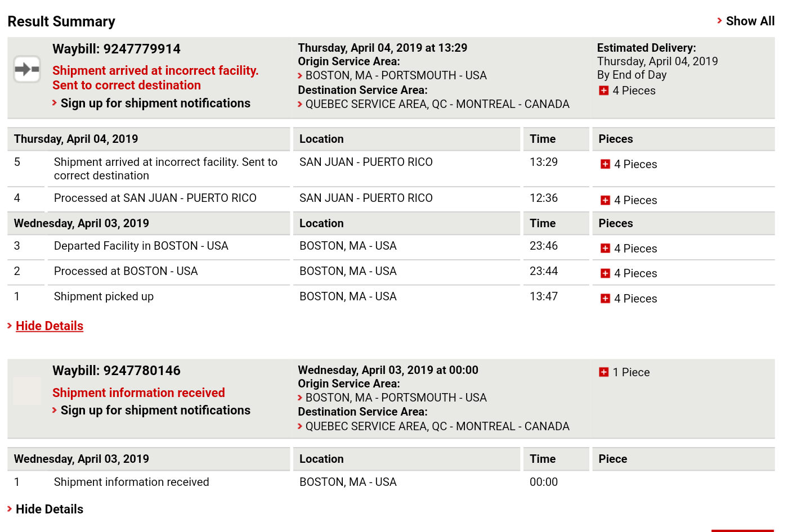Expand the 4 Pieces plus icon under Estimated Delivery
The image size is (788, 532).
pyautogui.click(x=604, y=91)
